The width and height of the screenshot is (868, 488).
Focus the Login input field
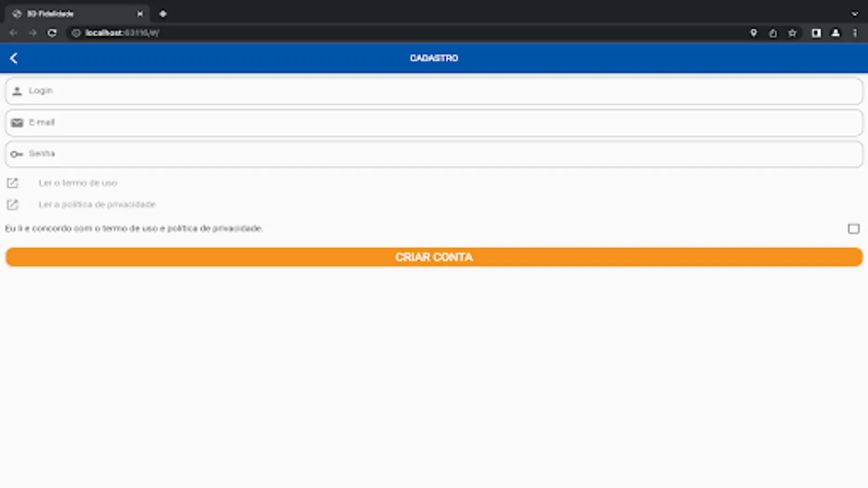[434, 91]
